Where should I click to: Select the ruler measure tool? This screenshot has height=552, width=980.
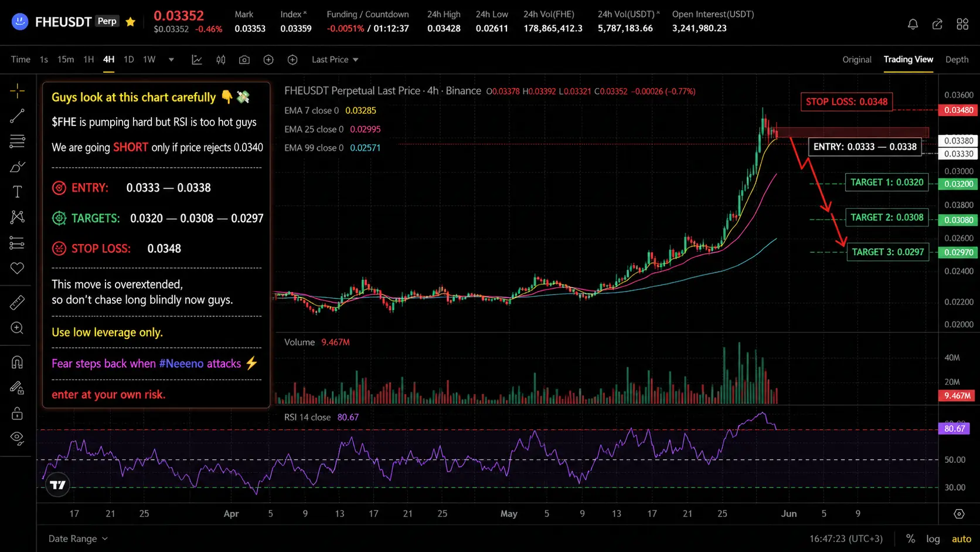[17, 302]
